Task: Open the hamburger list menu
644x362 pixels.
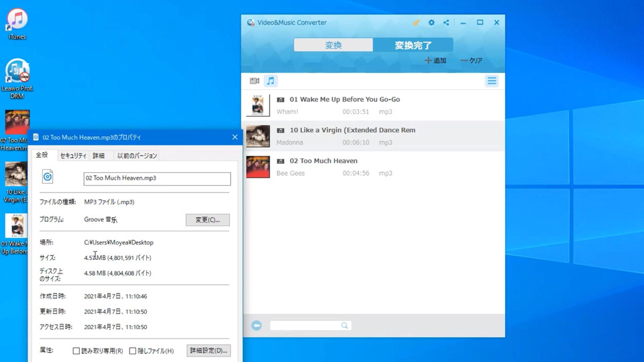Action: (492, 81)
